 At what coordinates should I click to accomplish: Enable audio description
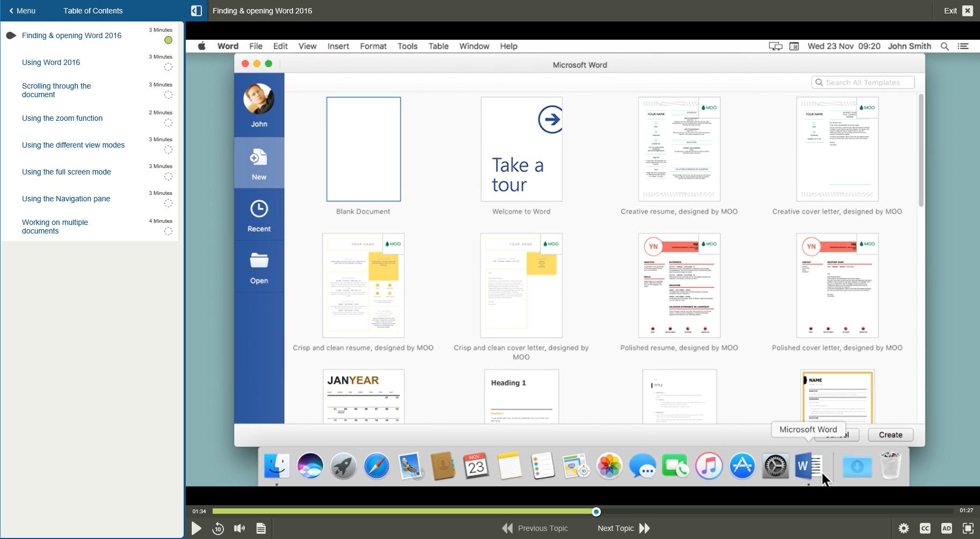point(947,528)
